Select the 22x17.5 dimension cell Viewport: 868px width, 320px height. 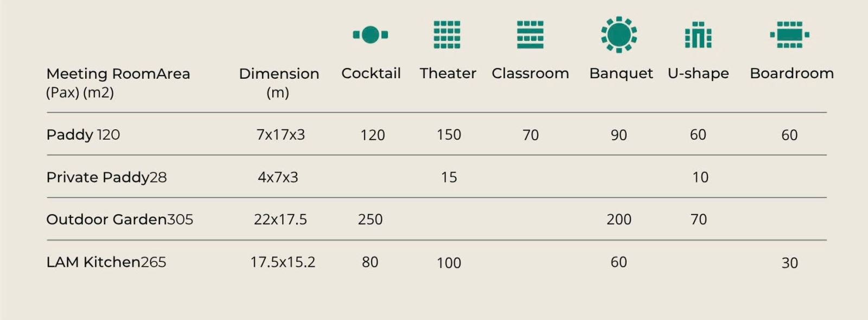(x=280, y=219)
